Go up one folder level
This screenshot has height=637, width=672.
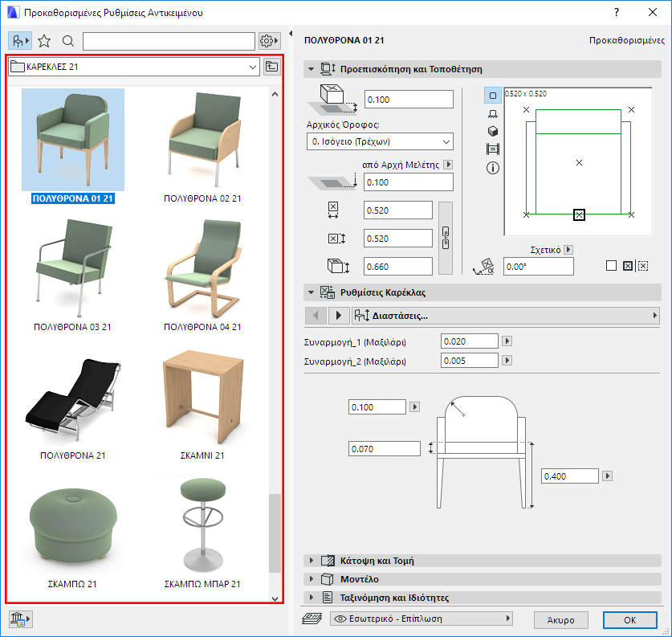coord(272,67)
